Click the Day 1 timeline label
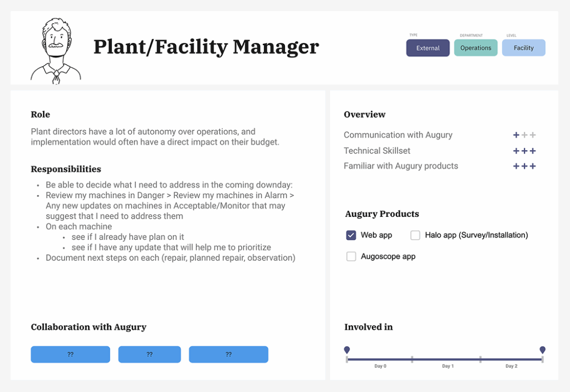The image size is (570, 392). point(448,366)
